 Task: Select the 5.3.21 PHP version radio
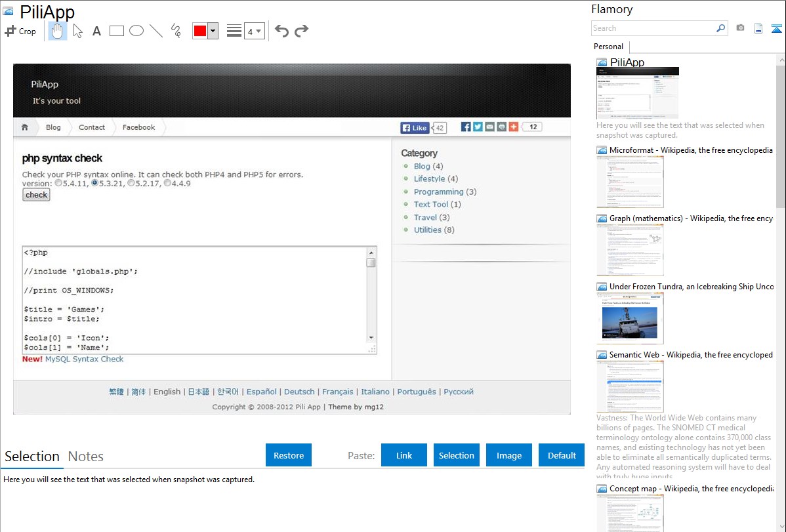94,183
